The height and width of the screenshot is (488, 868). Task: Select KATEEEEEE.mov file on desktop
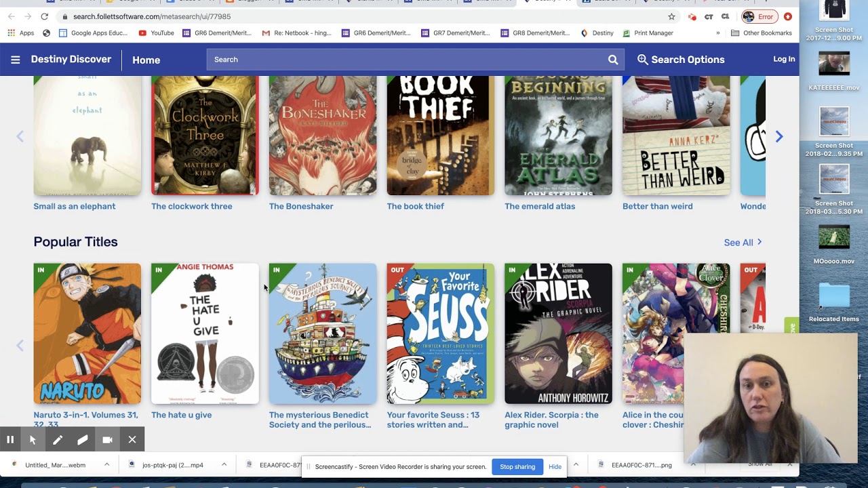[x=834, y=71]
